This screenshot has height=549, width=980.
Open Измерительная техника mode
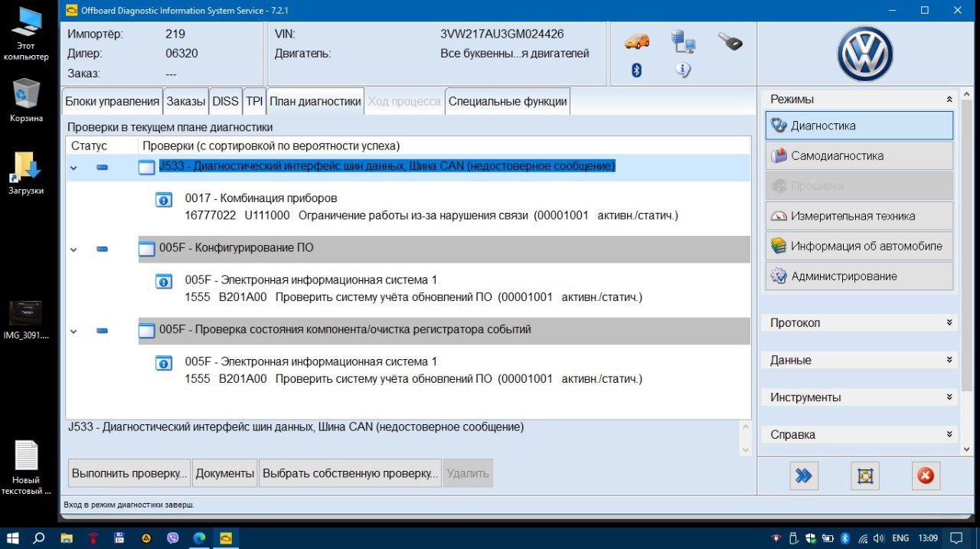[859, 216]
